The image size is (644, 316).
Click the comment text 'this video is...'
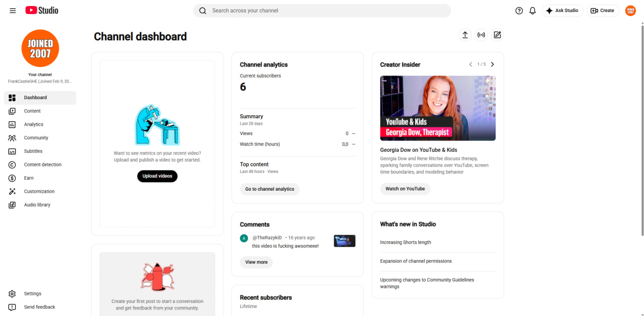(x=285, y=246)
